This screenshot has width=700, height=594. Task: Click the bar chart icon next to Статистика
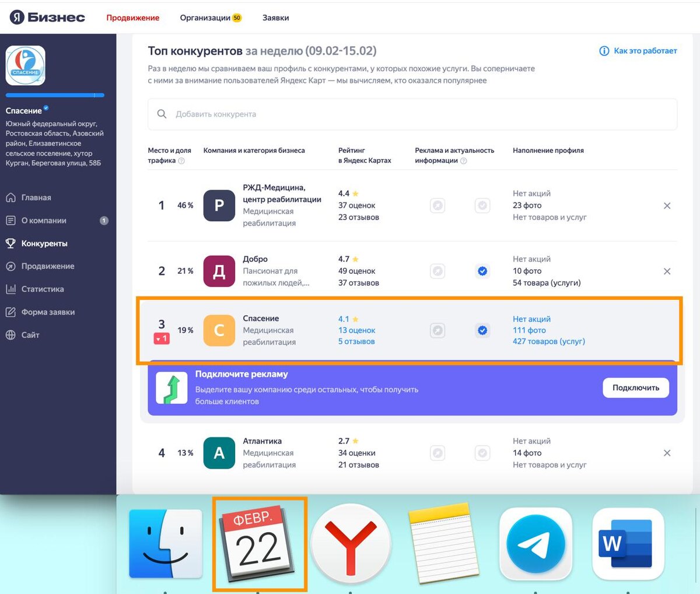tap(10, 289)
